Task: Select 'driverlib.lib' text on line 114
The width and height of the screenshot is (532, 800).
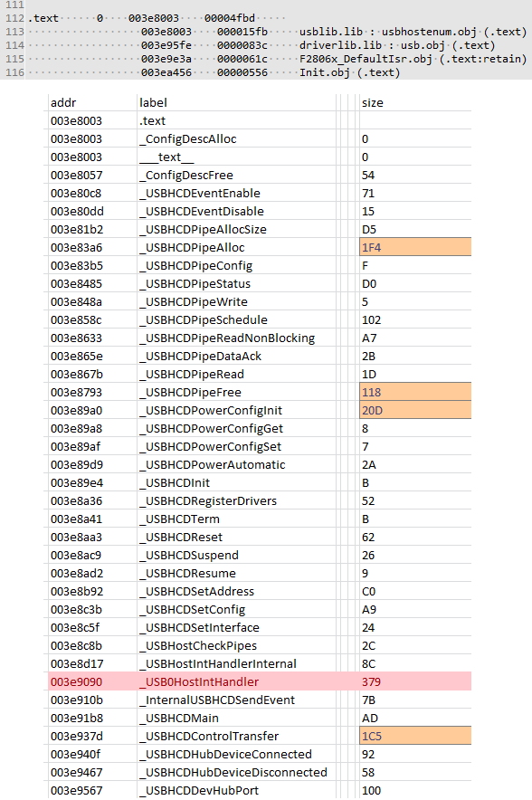Action: click(x=340, y=45)
